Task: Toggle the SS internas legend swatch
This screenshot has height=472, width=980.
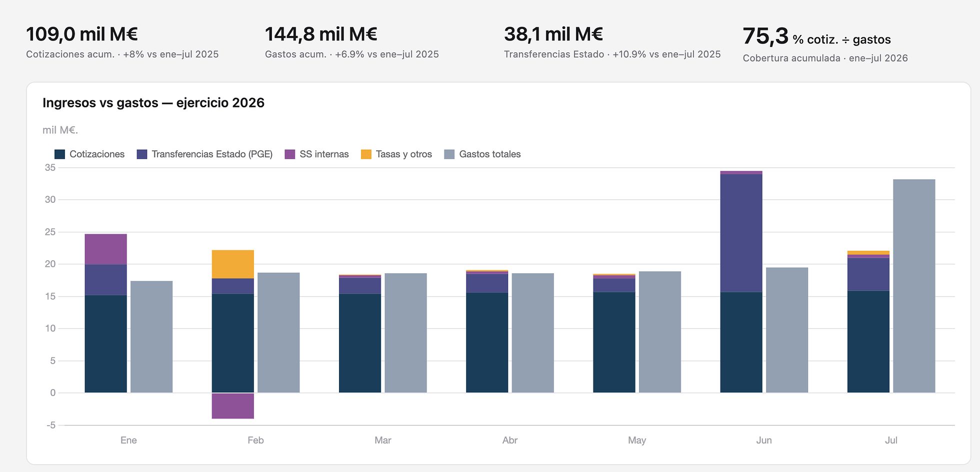Action: coord(290,154)
